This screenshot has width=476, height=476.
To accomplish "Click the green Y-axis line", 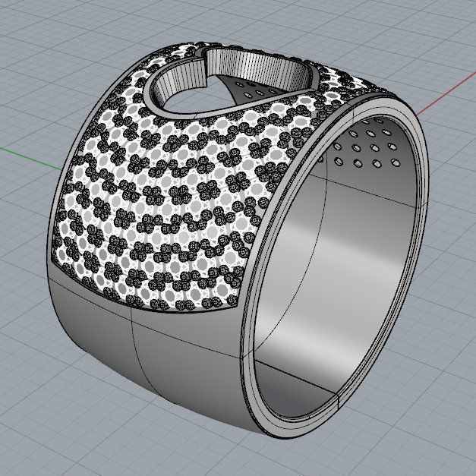I will tap(30, 159).
